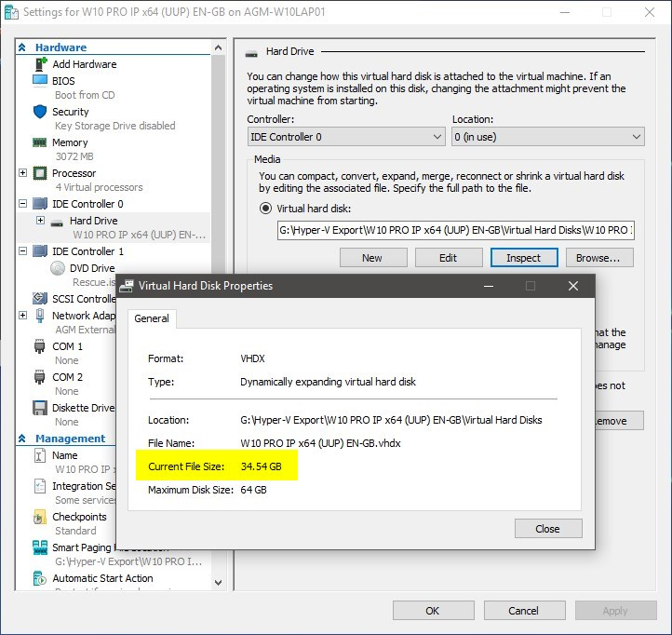
Task: Collapse the IDE Controller 0 node
Action: click(x=23, y=204)
